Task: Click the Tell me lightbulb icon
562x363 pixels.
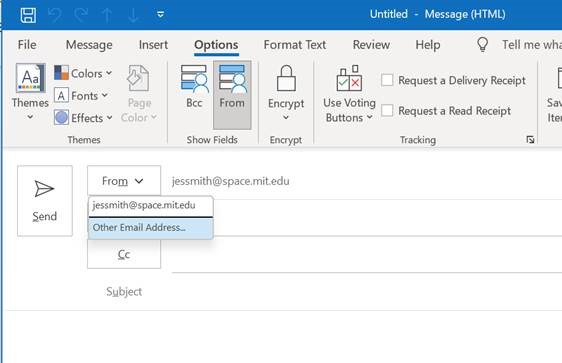Action: tap(482, 45)
